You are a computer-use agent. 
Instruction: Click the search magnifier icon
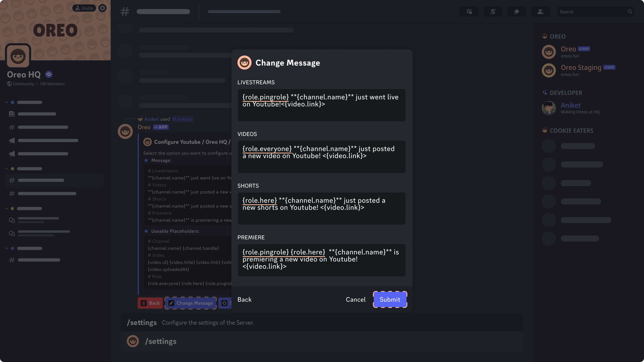tap(630, 11)
